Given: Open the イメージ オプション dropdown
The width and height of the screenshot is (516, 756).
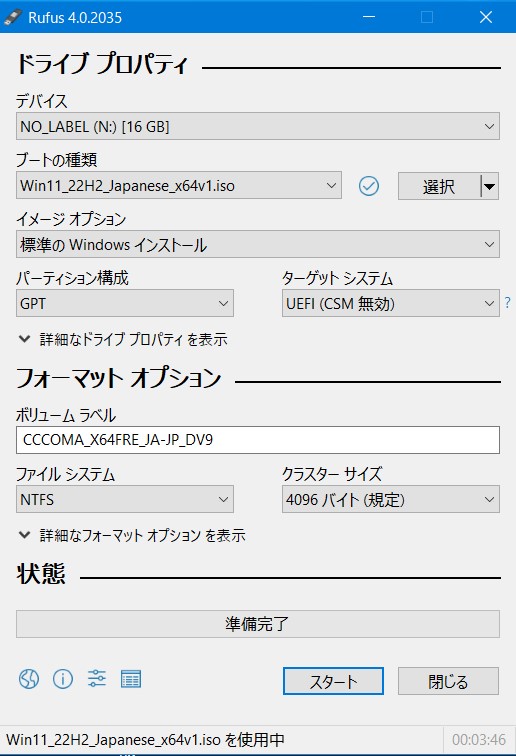Looking at the screenshot, I should point(258,244).
